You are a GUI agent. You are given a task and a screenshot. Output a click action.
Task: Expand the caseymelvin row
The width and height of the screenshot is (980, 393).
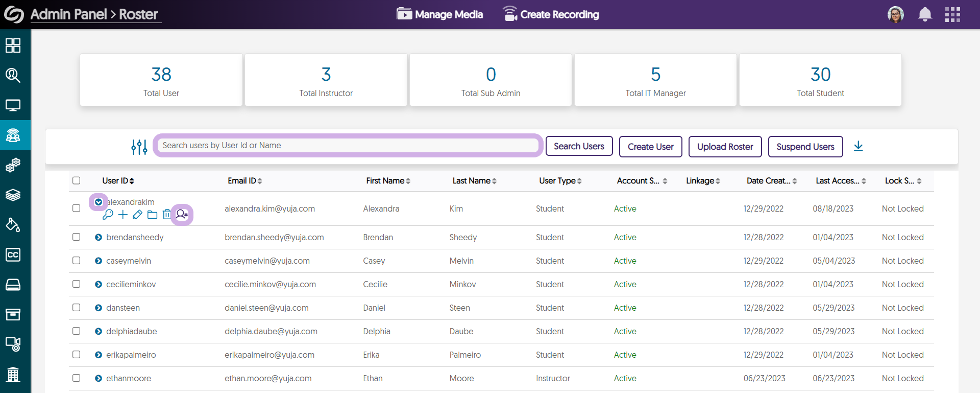(x=99, y=261)
